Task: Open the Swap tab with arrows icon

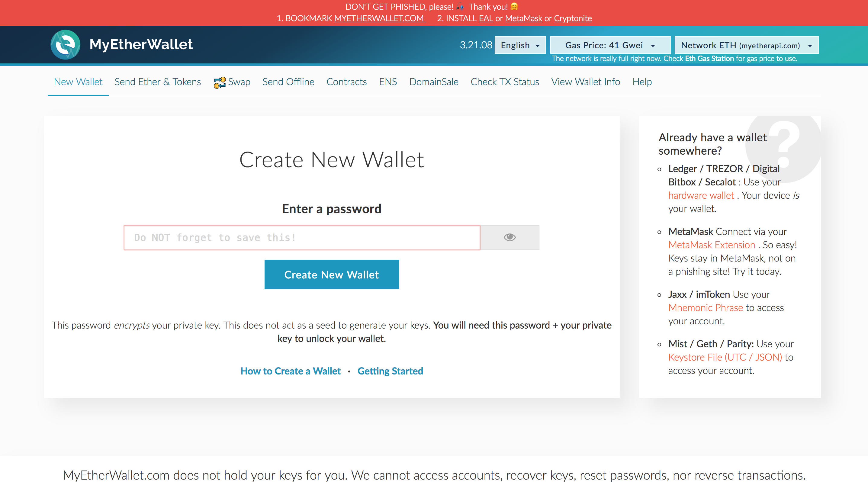Action: [232, 82]
